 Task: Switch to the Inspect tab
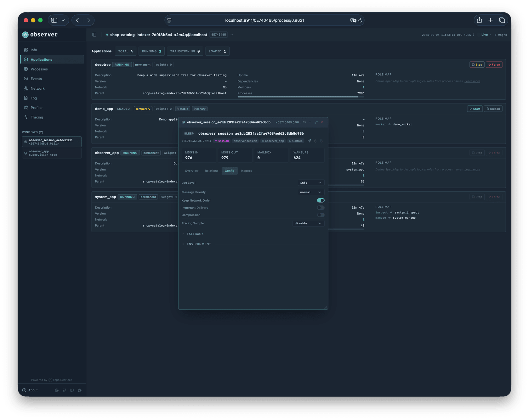click(x=246, y=171)
